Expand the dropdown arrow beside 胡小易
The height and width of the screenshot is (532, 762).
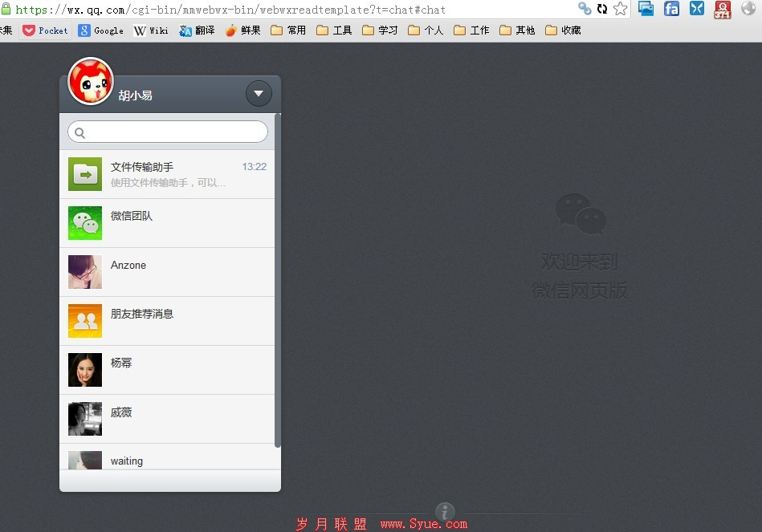(x=258, y=94)
